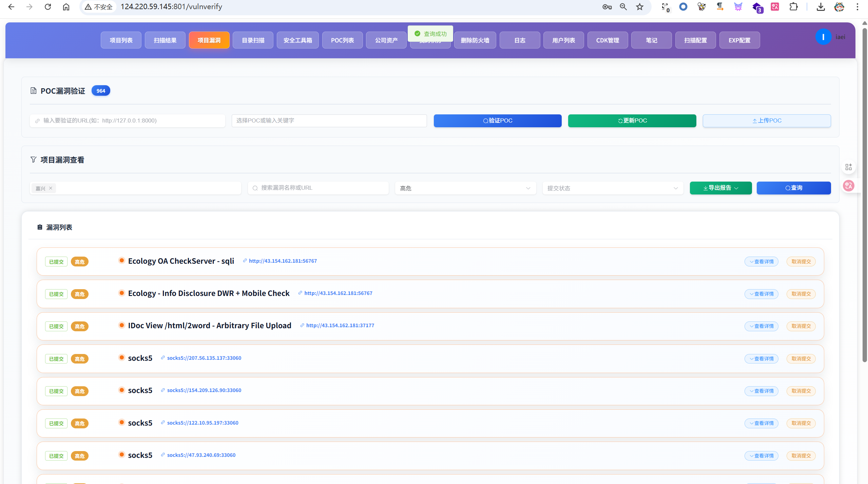The image size is (868, 484).
Task: Click the 搜索漏洞名称或URL search field
Action: point(318,188)
